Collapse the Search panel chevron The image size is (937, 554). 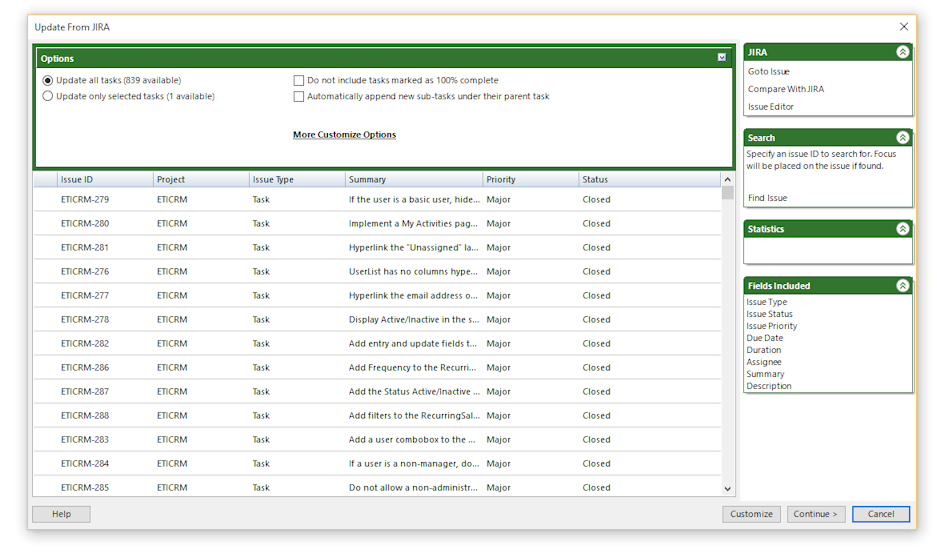(x=902, y=138)
